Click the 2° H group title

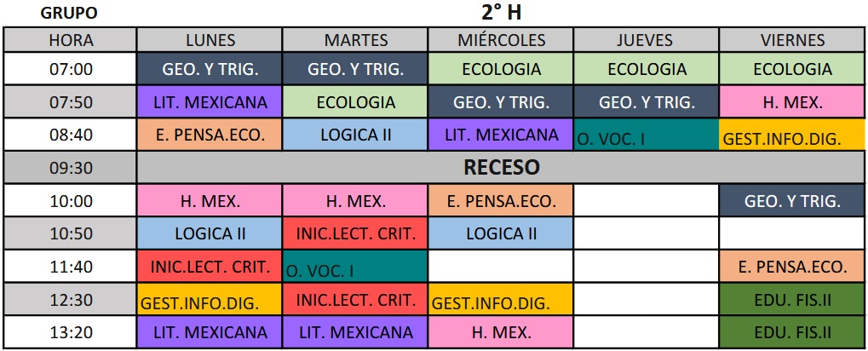click(501, 13)
